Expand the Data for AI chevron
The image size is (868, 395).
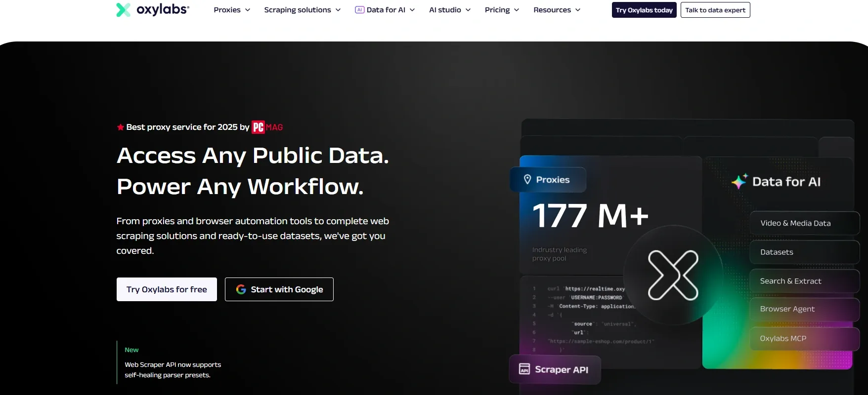[412, 10]
